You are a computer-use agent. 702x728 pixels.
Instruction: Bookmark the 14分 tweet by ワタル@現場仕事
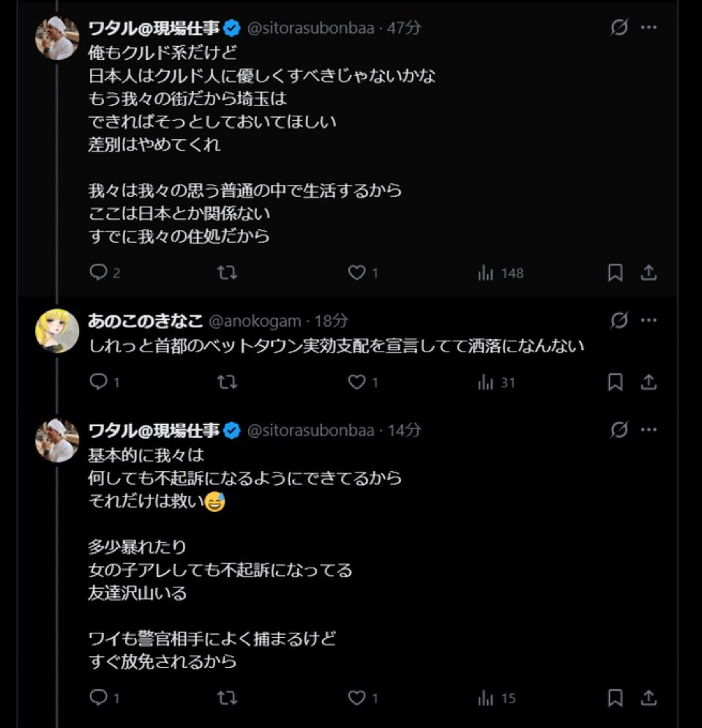tap(615, 699)
